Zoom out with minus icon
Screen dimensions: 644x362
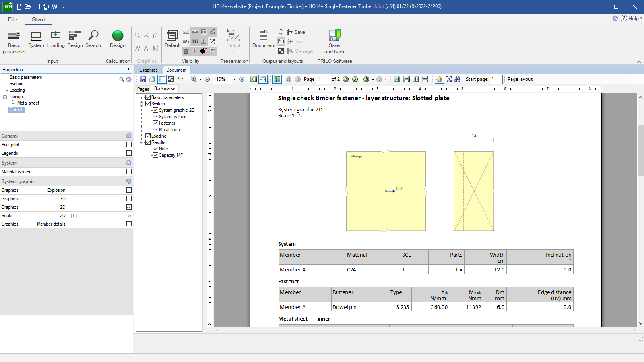[207, 79]
